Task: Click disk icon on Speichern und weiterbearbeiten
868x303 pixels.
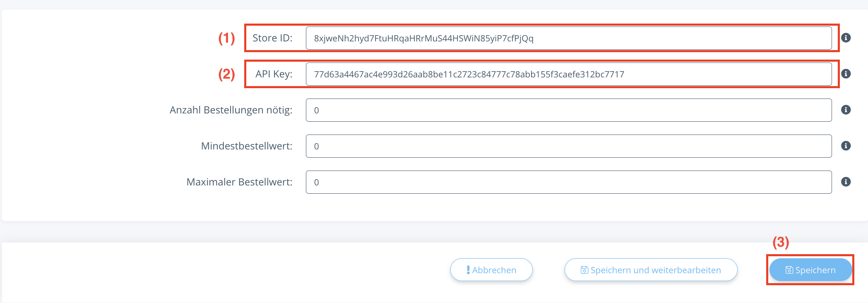Action: (584, 270)
